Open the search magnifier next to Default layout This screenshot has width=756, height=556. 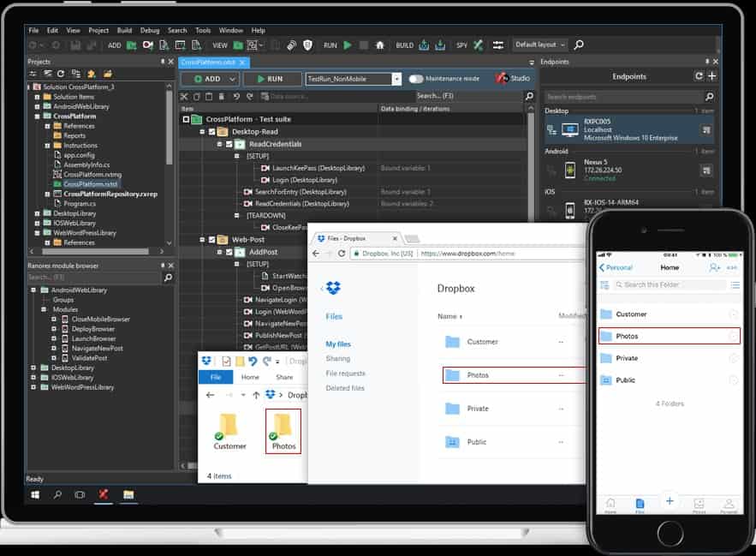[x=579, y=45]
